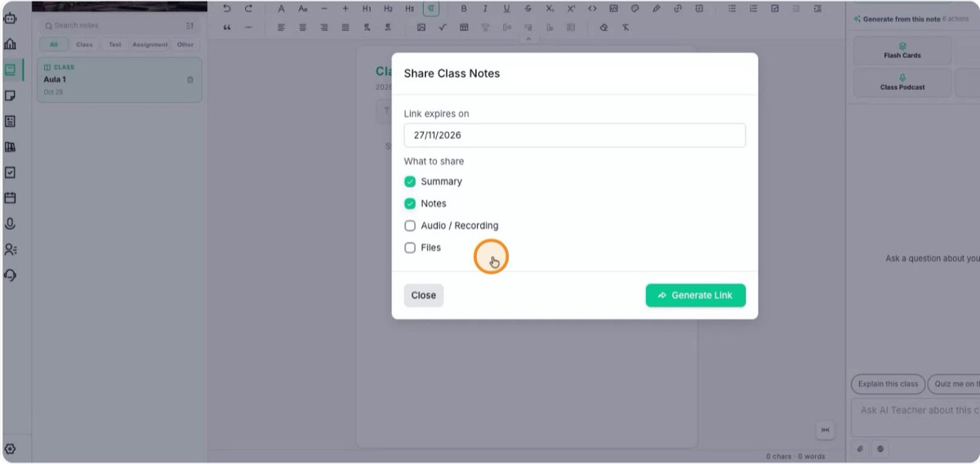Screen dimensions: 980x464
Task: Click the Generate Link button
Action: pos(695,295)
